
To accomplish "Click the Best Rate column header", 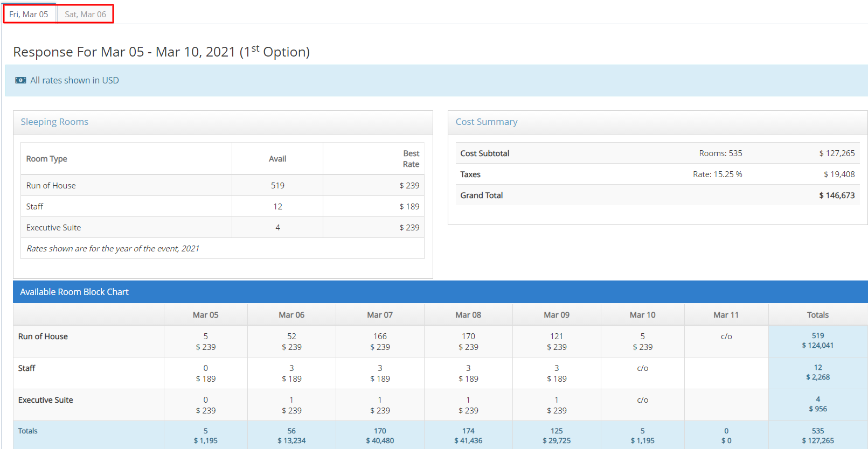I will click(411, 159).
